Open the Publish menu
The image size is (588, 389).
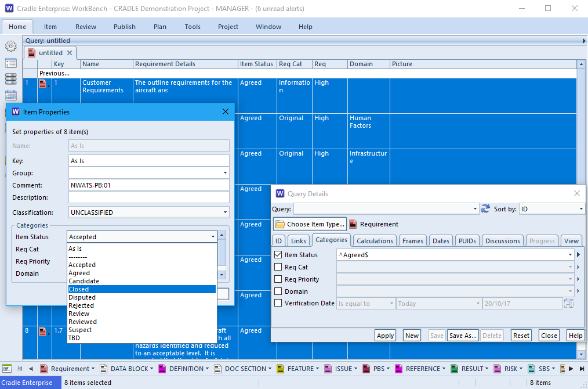tap(125, 27)
